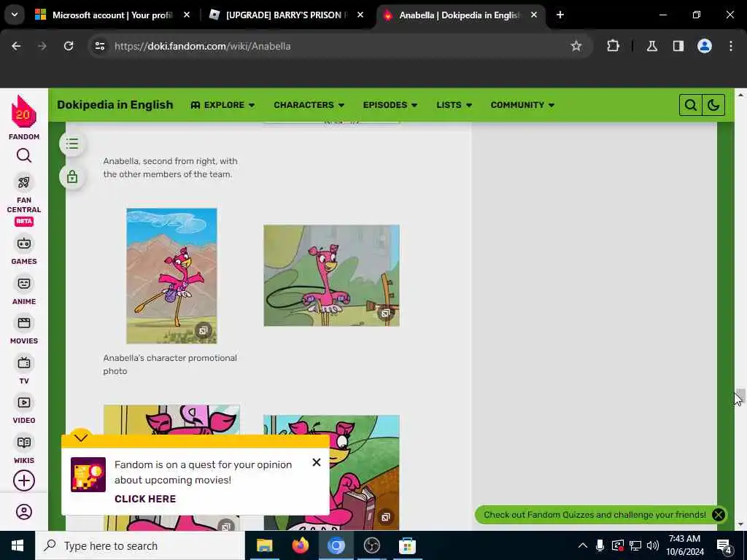747x560 pixels.
Task: Click the sidebar search magnifier icon
Action: pyautogui.click(x=24, y=156)
